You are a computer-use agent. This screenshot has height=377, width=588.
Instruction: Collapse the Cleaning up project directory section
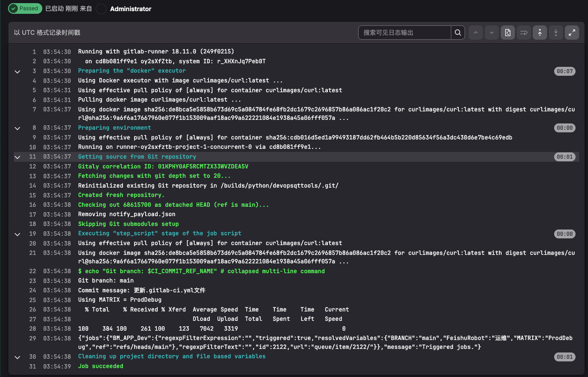[x=17, y=357]
